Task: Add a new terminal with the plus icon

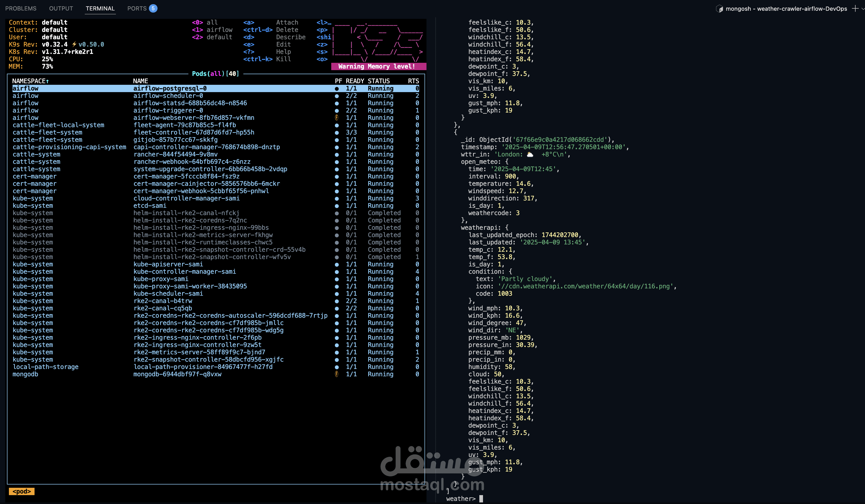Action: 855,9
